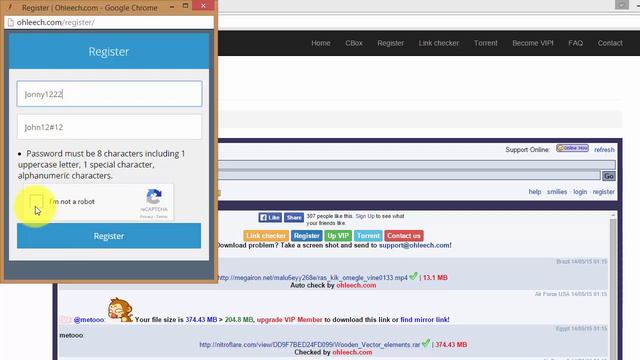Click the Support Online status badge
640x360 pixels.
click(x=572, y=148)
